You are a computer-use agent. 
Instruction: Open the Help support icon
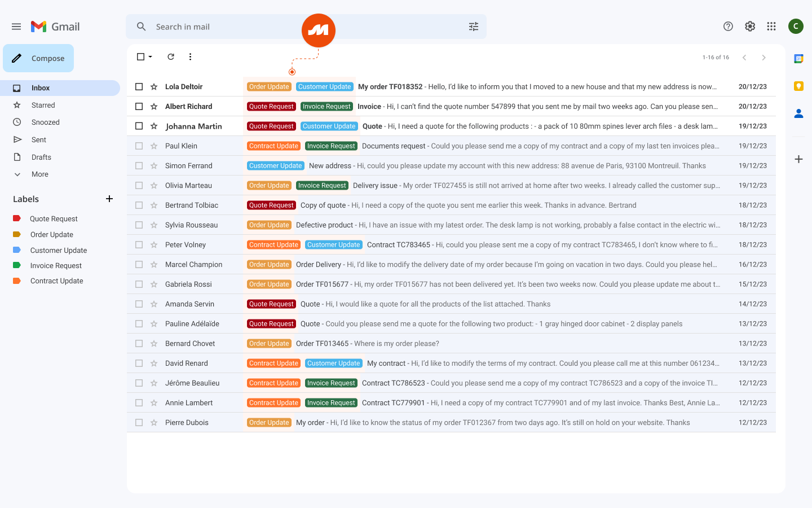[x=728, y=27]
